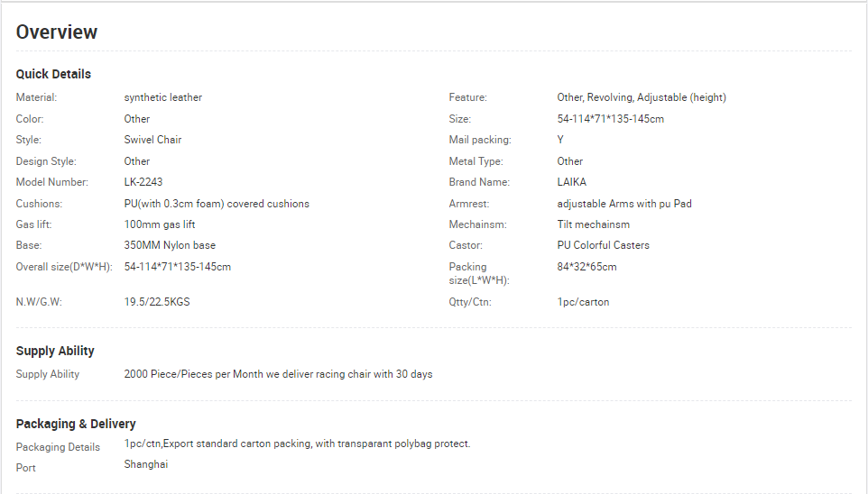
Task: Click the Supply Ability section heading
Action: tap(55, 351)
